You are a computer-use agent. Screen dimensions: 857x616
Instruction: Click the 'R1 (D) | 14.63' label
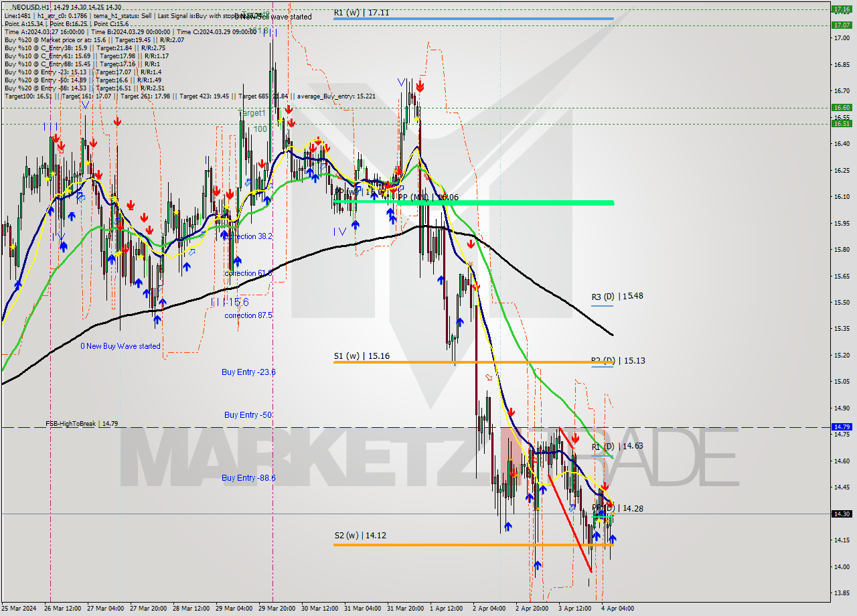pyautogui.click(x=617, y=446)
